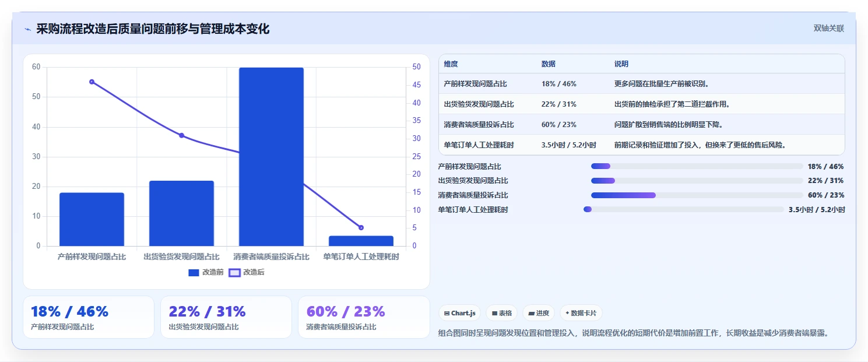The width and height of the screenshot is (868, 362).
Task: Click table value 60% / 23%
Action: click(559, 125)
